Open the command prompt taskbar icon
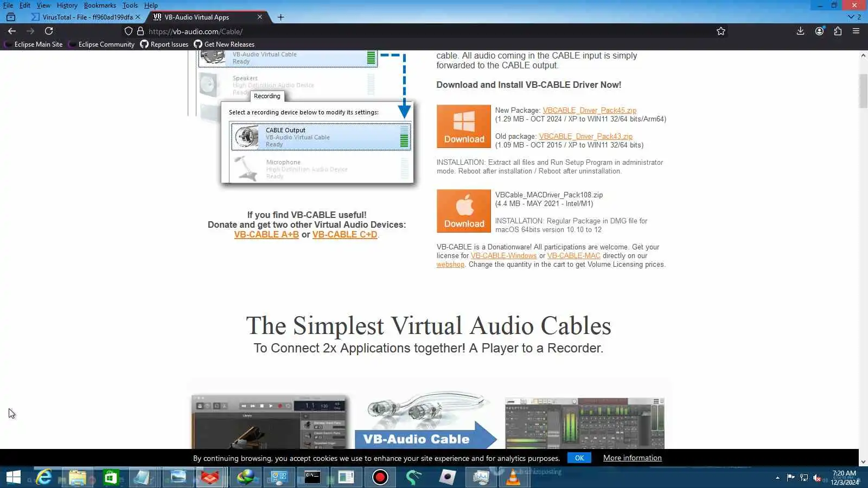This screenshot has height=488, width=868. (312, 477)
